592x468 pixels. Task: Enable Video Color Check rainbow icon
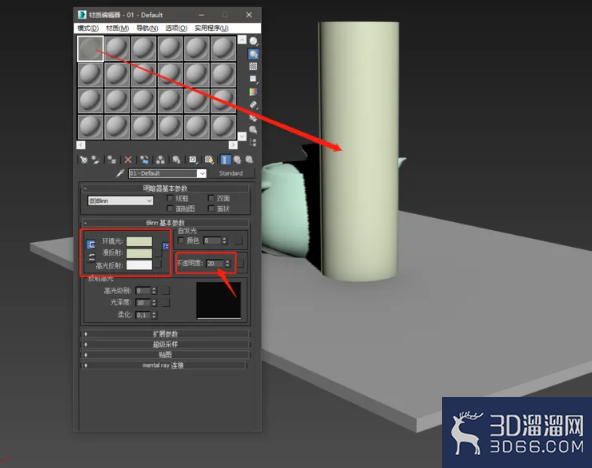coord(253,92)
